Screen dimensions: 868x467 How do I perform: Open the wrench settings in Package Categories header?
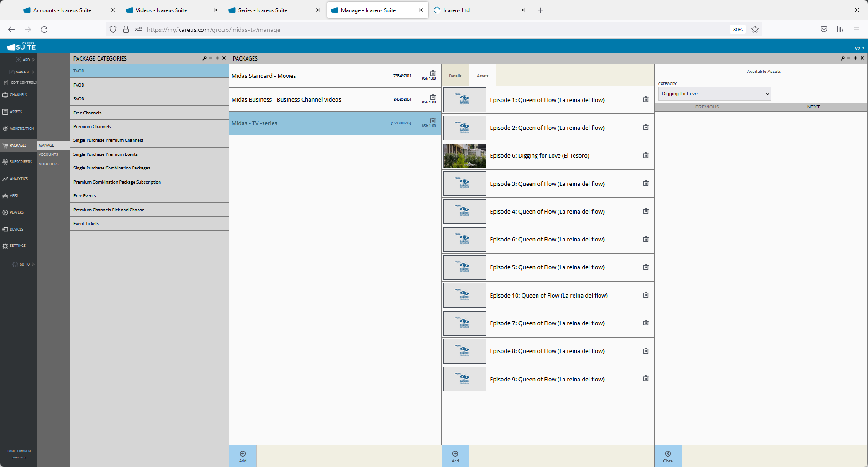tap(204, 58)
